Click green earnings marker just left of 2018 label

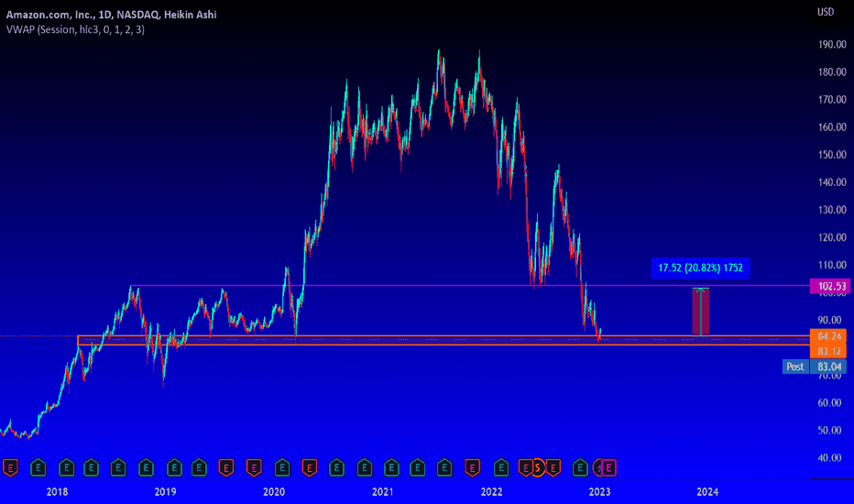click(38, 467)
